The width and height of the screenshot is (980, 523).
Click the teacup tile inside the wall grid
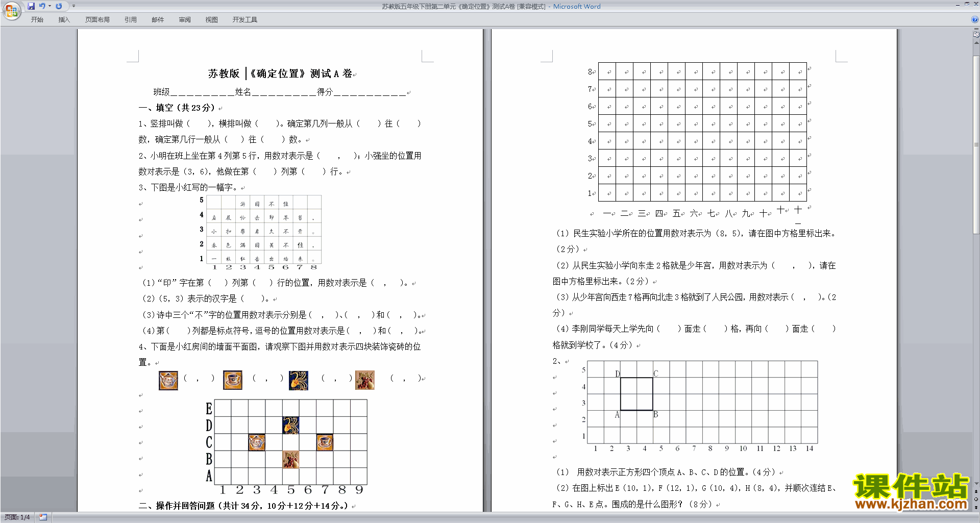325,442
